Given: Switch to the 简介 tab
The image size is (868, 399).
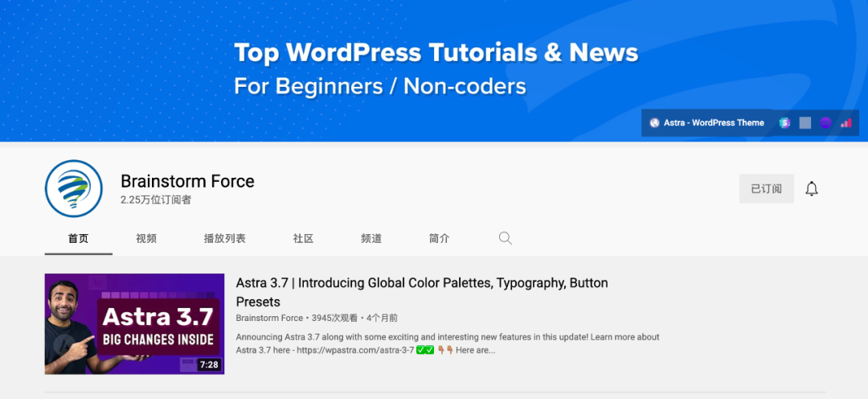Looking at the screenshot, I should click(439, 239).
